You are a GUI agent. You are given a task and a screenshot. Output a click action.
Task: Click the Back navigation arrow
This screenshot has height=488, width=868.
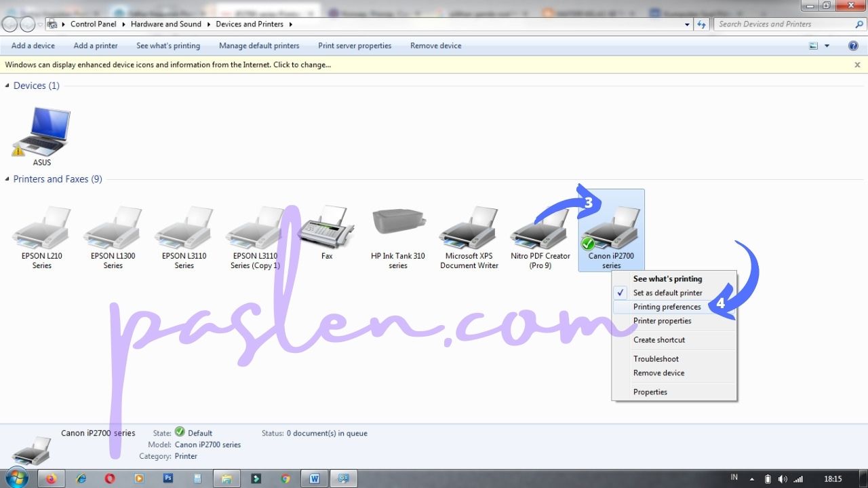coord(9,24)
